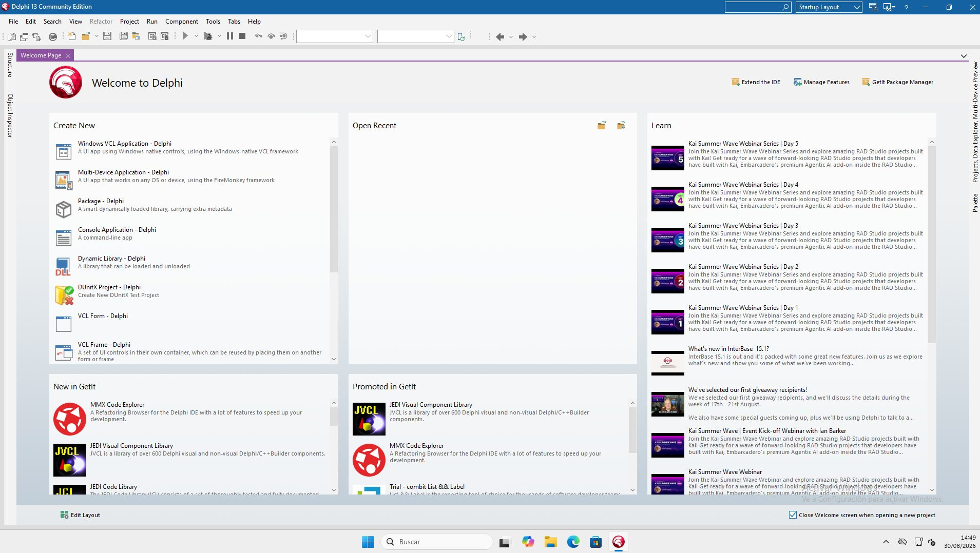Click the Windows Start button
This screenshot has width=980, height=553.
click(368, 542)
